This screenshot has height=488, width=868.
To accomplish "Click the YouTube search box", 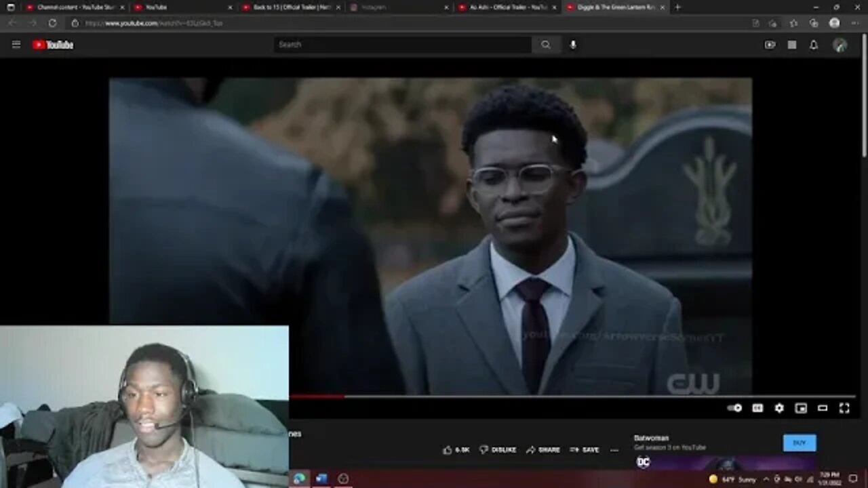I will click(x=403, y=45).
